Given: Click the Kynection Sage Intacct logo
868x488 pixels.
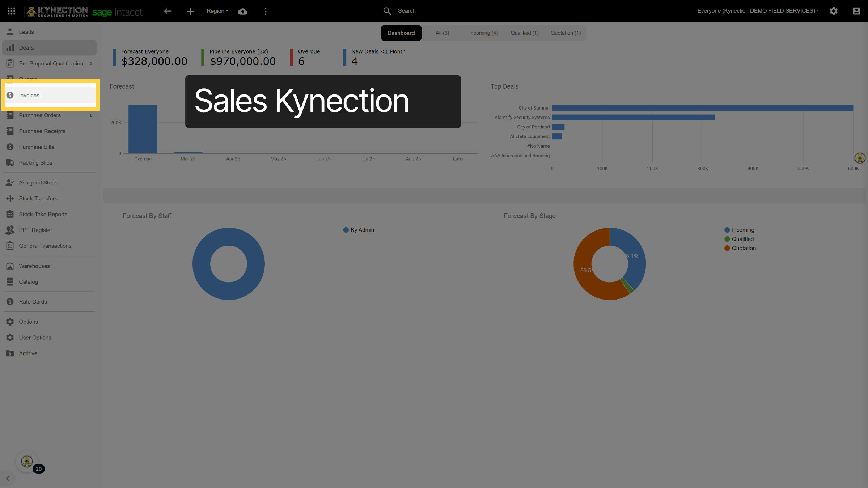Looking at the screenshot, I should [84, 12].
